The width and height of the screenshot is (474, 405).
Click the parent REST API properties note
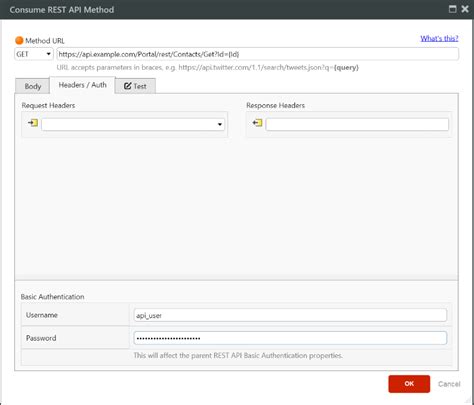pyautogui.click(x=238, y=355)
